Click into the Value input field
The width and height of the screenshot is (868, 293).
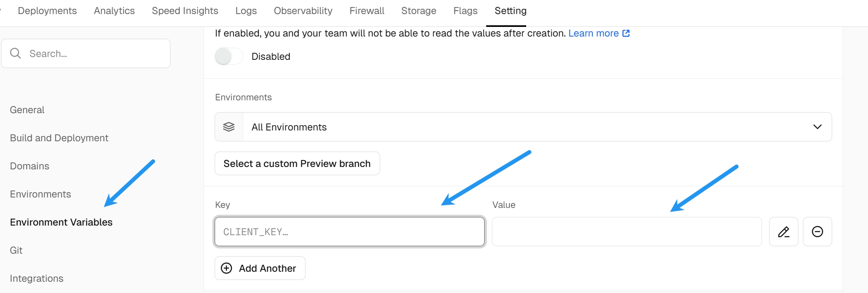click(x=626, y=232)
